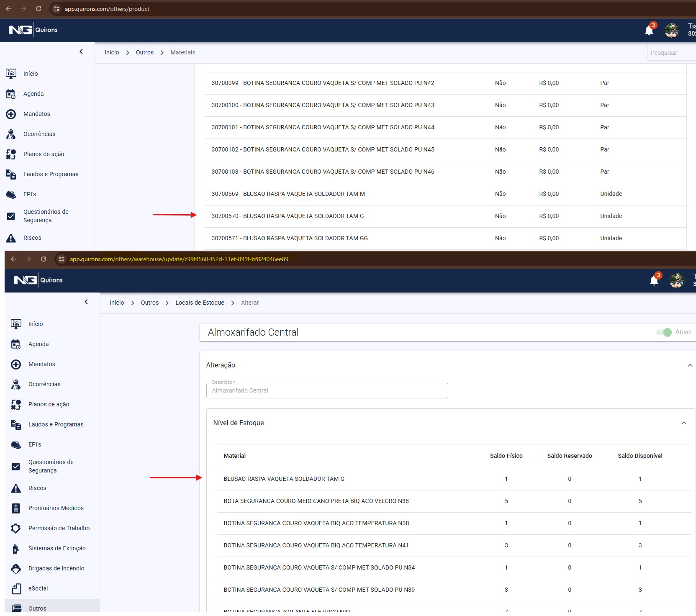Open Riscos in the bottom window sidebar

(x=37, y=488)
